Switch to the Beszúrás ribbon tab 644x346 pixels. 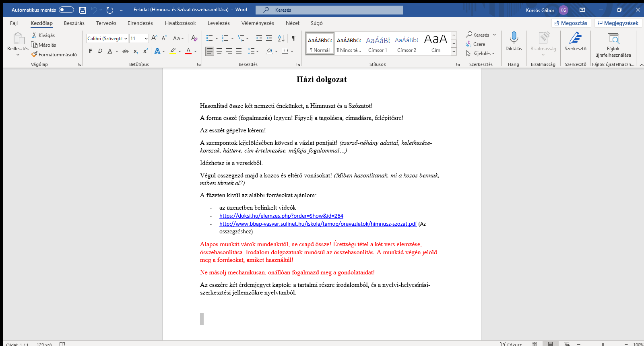coord(74,23)
